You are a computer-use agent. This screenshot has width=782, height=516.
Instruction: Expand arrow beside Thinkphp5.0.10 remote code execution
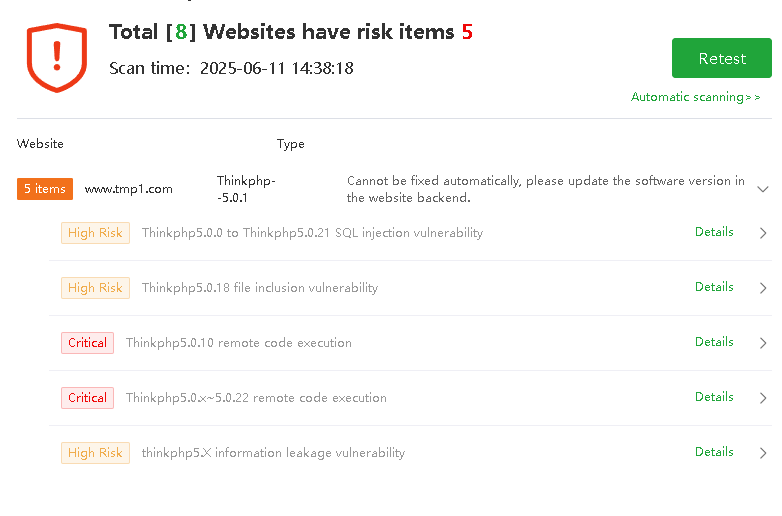click(763, 343)
